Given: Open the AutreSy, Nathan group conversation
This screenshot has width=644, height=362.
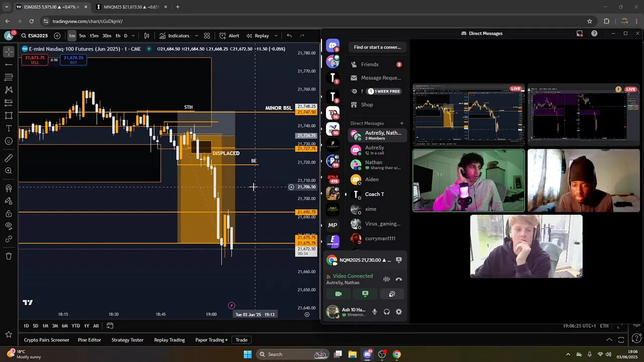Looking at the screenshot, I should (377, 135).
